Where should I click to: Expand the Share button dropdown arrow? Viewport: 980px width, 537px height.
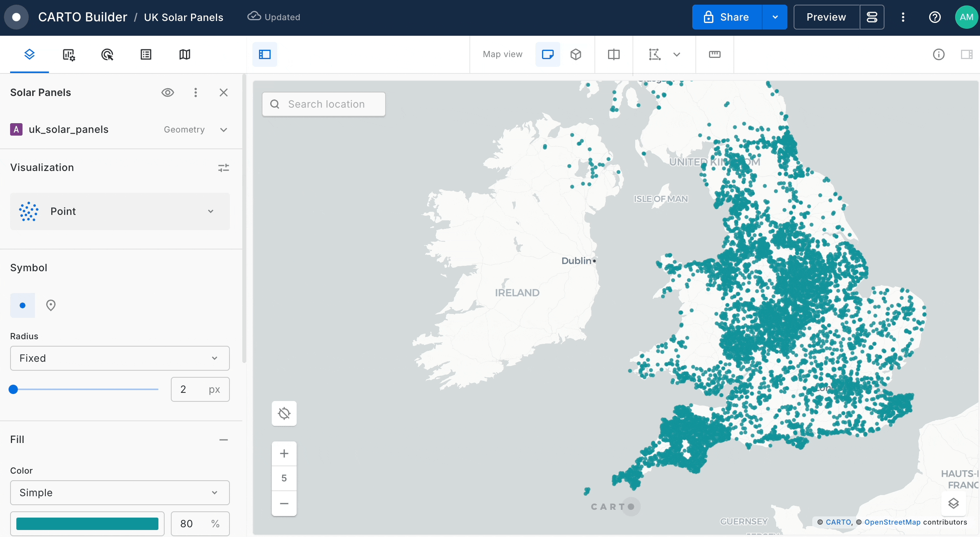click(775, 17)
